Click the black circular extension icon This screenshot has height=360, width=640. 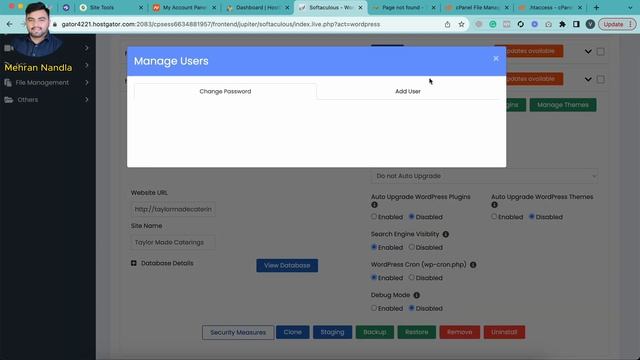[x=520, y=24]
